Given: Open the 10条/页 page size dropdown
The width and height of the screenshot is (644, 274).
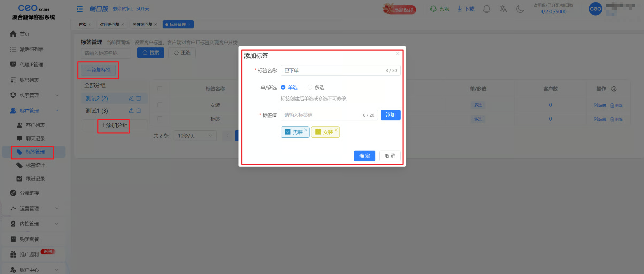Looking at the screenshot, I should pyautogui.click(x=195, y=136).
